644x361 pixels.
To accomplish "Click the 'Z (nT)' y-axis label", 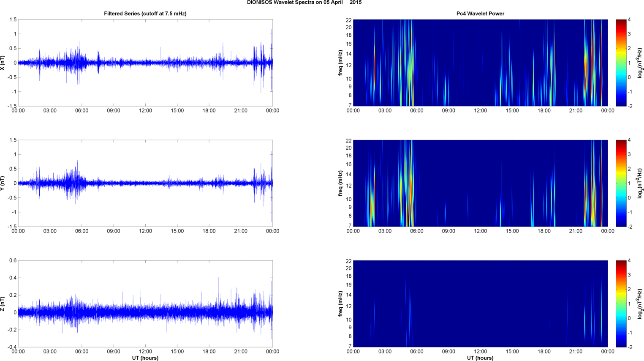I will coord(3,304).
